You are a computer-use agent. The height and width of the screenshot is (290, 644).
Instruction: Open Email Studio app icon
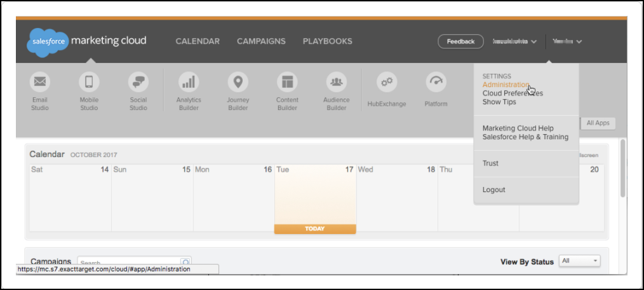click(x=39, y=82)
